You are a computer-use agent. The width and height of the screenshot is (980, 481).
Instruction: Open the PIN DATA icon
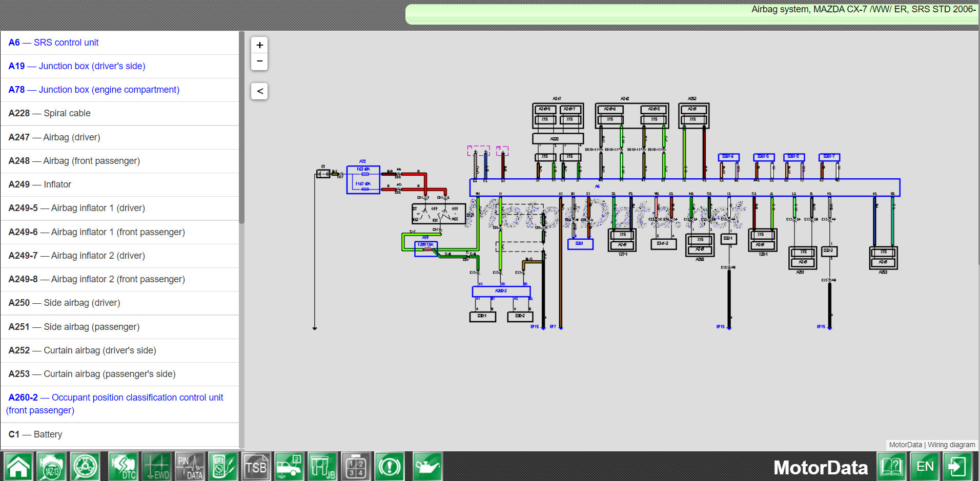click(190, 467)
